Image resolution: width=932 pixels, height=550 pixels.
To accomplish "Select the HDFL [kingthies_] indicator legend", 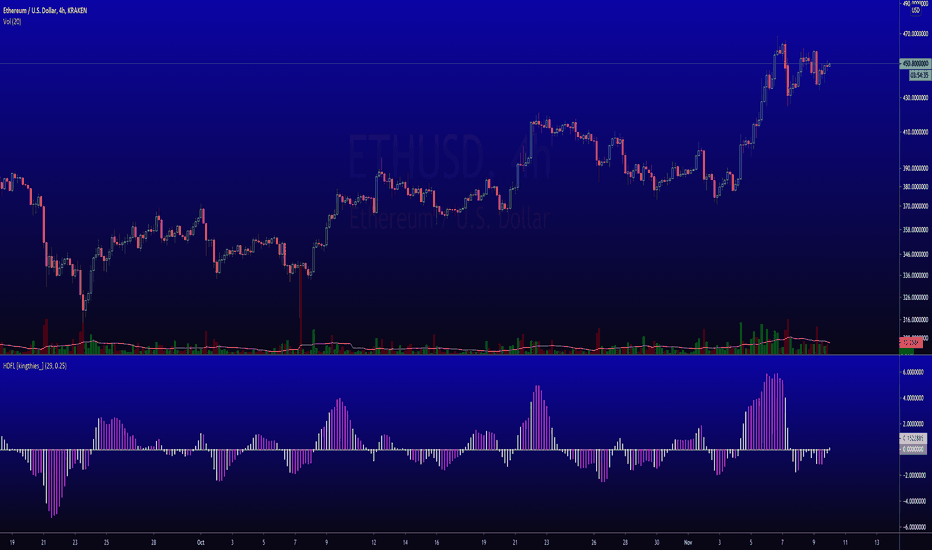I will [x=34, y=366].
